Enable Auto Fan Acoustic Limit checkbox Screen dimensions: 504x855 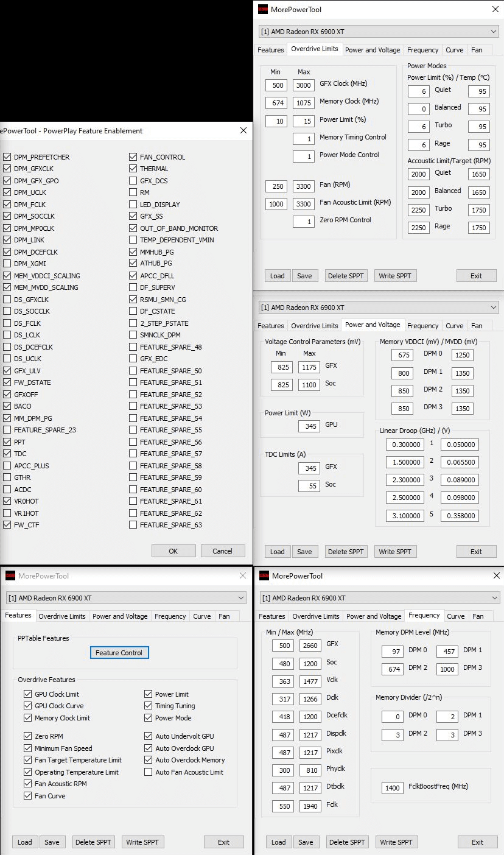[149, 772]
